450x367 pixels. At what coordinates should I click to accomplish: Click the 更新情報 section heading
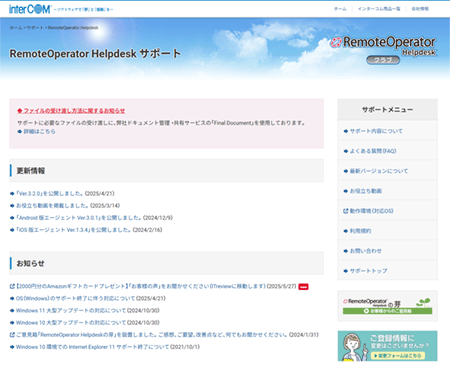coord(31,171)
